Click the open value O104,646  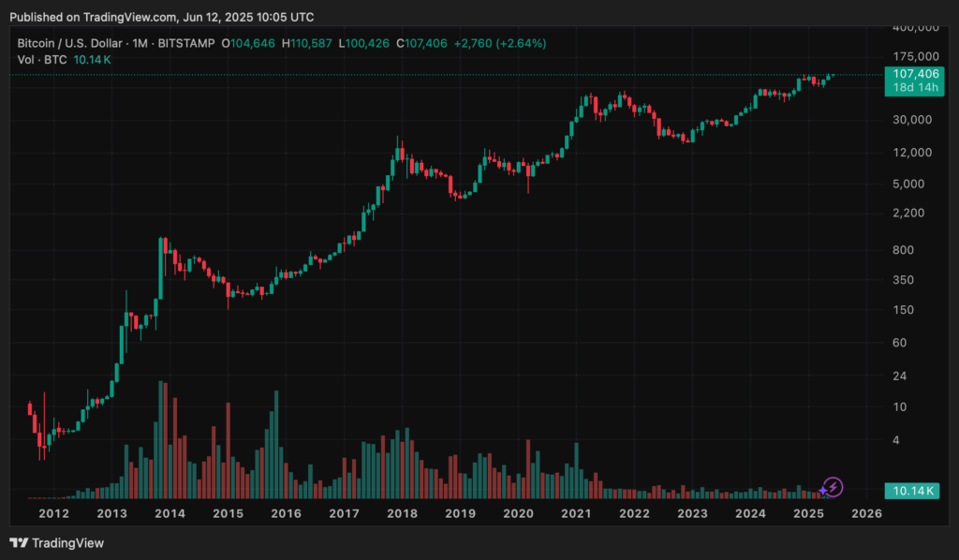pyautogui.click(x=248, y=43)
